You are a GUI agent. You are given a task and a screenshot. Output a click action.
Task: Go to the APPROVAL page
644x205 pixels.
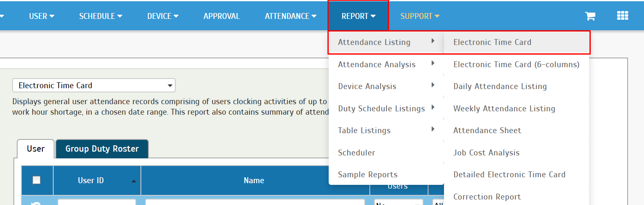(221, 16)
